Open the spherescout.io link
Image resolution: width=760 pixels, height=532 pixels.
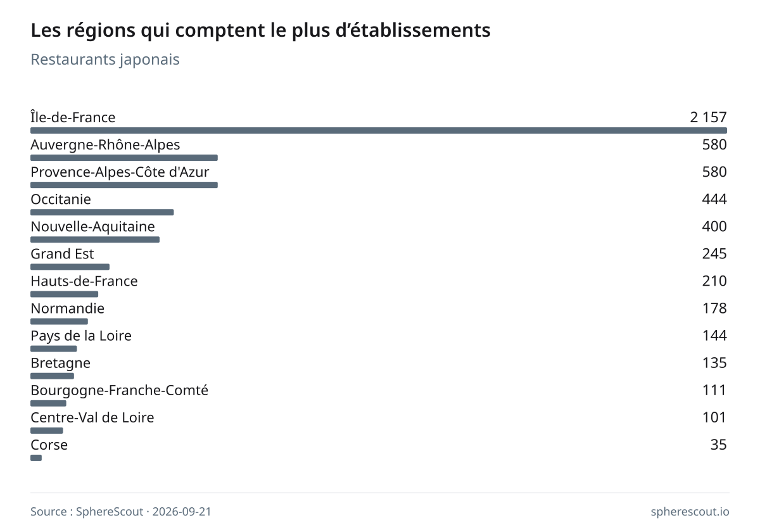click(x=690, y=512)
